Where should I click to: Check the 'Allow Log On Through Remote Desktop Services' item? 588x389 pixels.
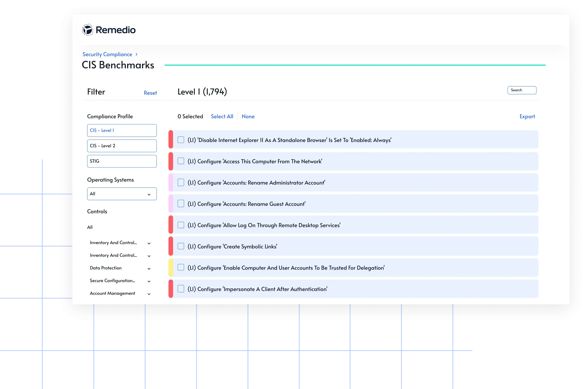tap(181, 225)
